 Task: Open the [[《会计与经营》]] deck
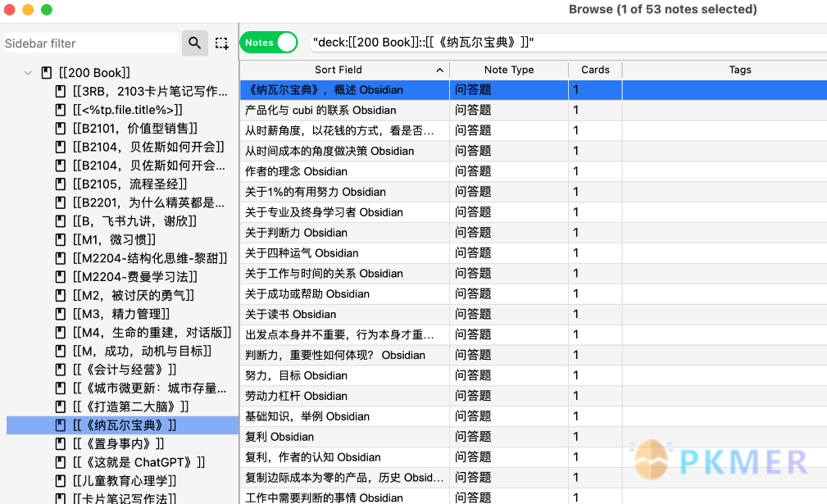click(125, 370)
